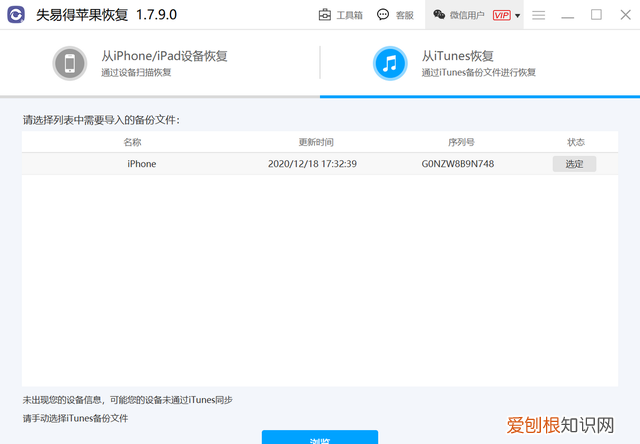Click the WeChat user icon
The height and width of the screenshot is (444, 640).
click(x=439, y=15)
